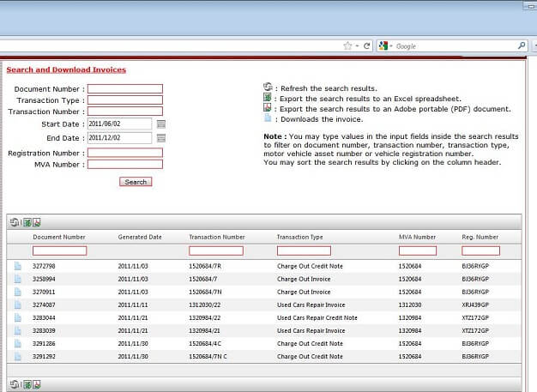Click the Start Date field showing 2011/06/02
The width and height of the screenshot is (537, 392).
(119, 124)
